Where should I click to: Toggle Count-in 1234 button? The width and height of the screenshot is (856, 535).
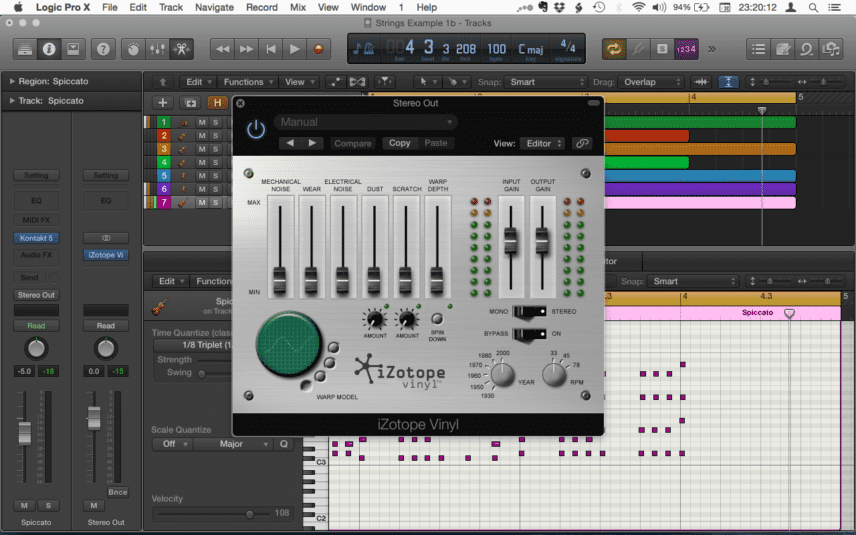686,49
